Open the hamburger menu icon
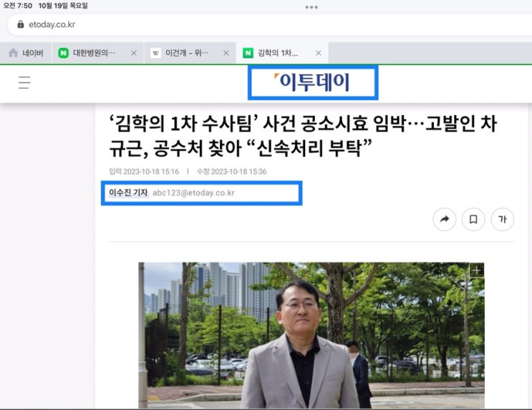 point(24,82)
